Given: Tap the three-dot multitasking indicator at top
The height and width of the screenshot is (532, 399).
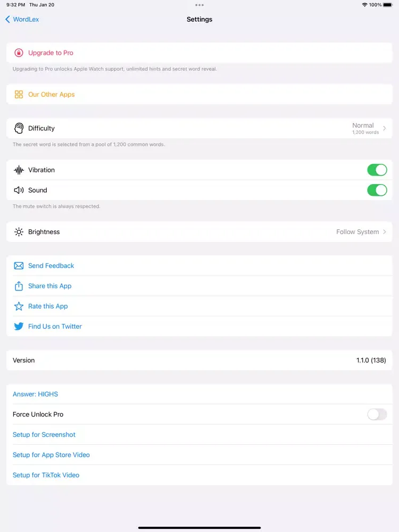Looking at the screenshot, I should pos(199,5).
